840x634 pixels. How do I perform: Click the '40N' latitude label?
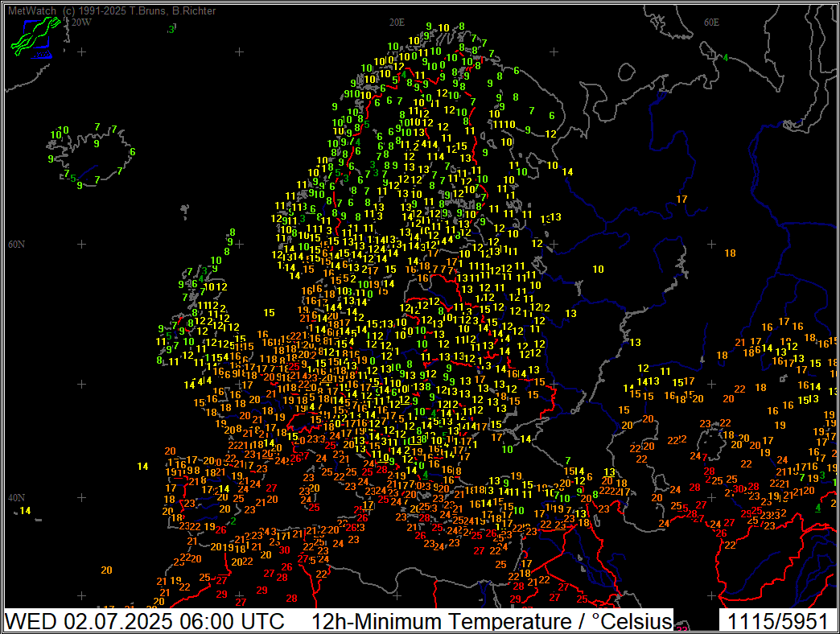click(16, 498)
